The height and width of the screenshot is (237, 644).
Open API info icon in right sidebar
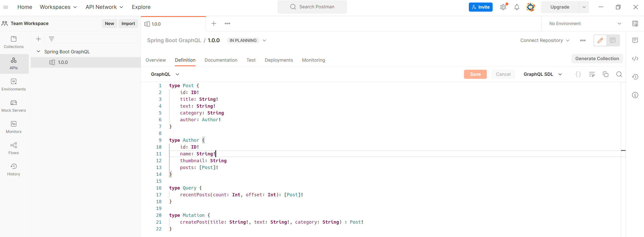tap(635, 95)
